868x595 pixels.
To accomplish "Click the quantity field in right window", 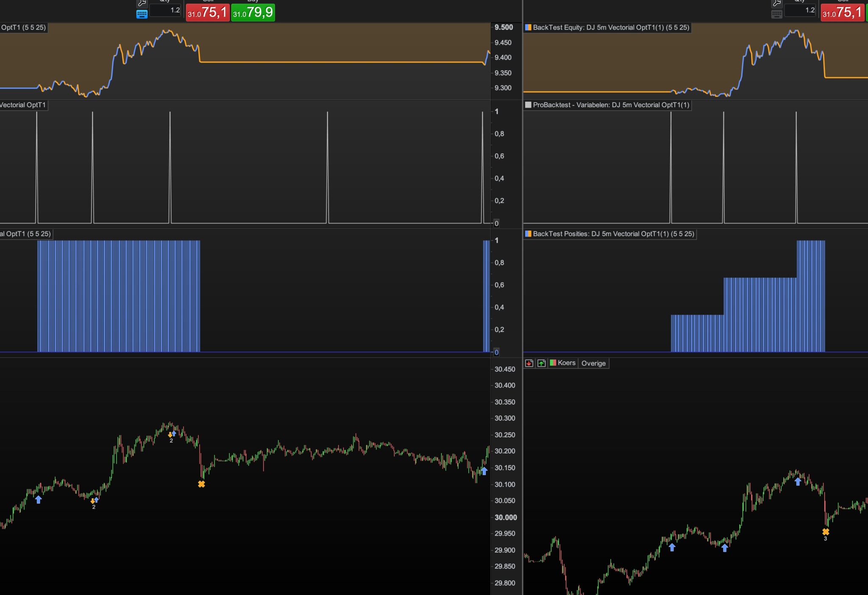I will pyautogui.click(x=800, y=10).
